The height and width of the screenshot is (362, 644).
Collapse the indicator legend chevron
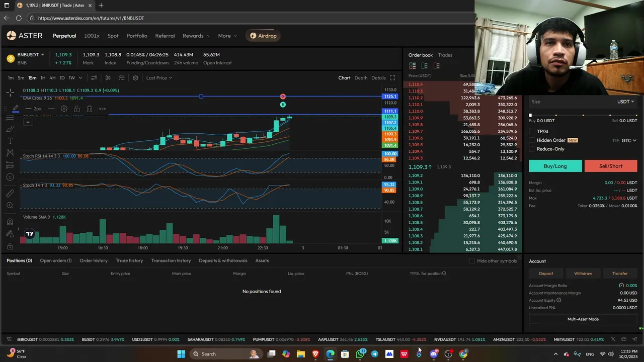[28, 122]
